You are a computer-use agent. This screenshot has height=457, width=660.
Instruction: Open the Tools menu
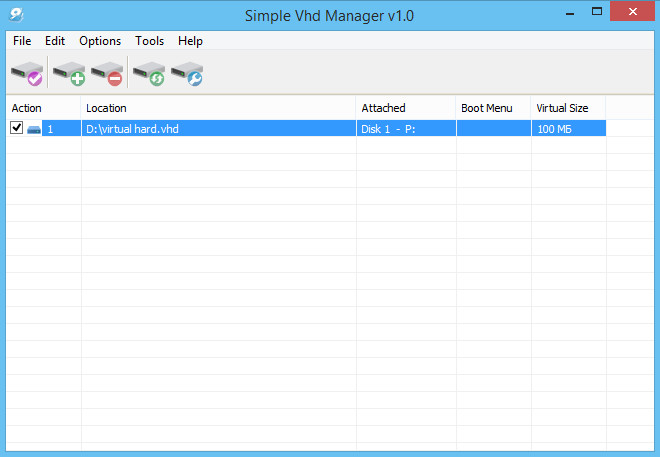coord(149,41)
